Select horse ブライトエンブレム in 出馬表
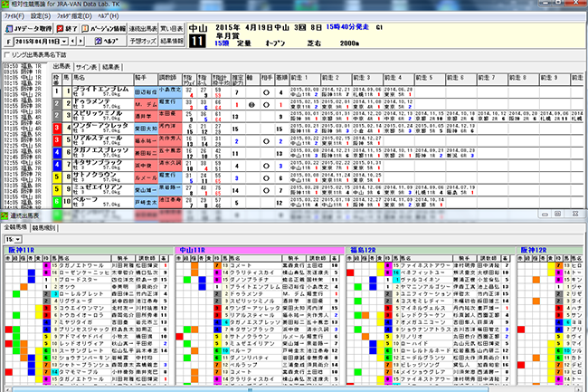Screen dimensions: 588x392 103,92
